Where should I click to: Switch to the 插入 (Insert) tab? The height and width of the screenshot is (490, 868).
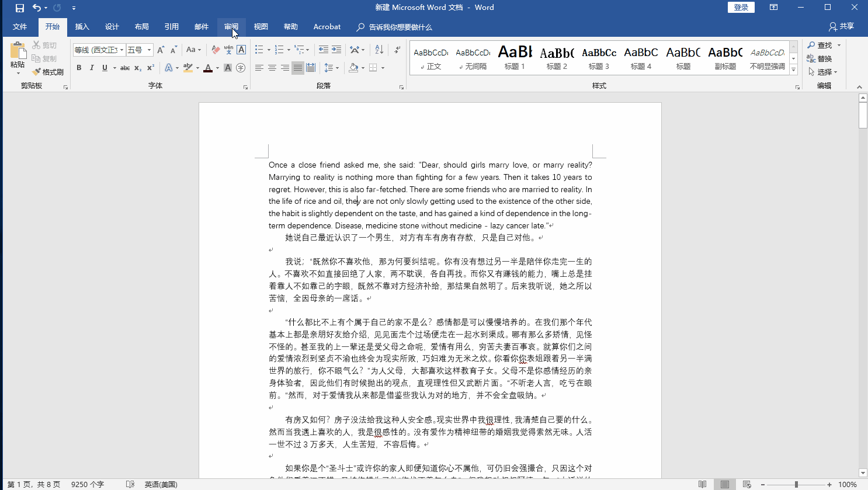click(x=82, y=27)
